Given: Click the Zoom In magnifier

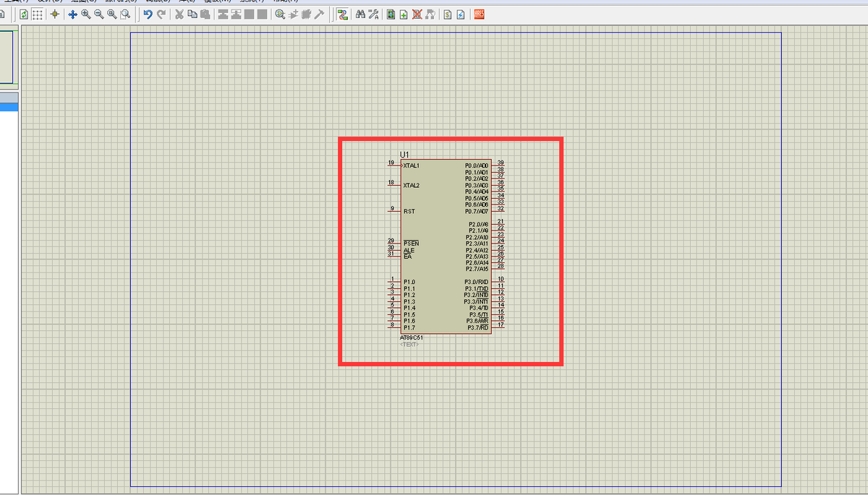Looking at the screenshot, I should point(85,14).
